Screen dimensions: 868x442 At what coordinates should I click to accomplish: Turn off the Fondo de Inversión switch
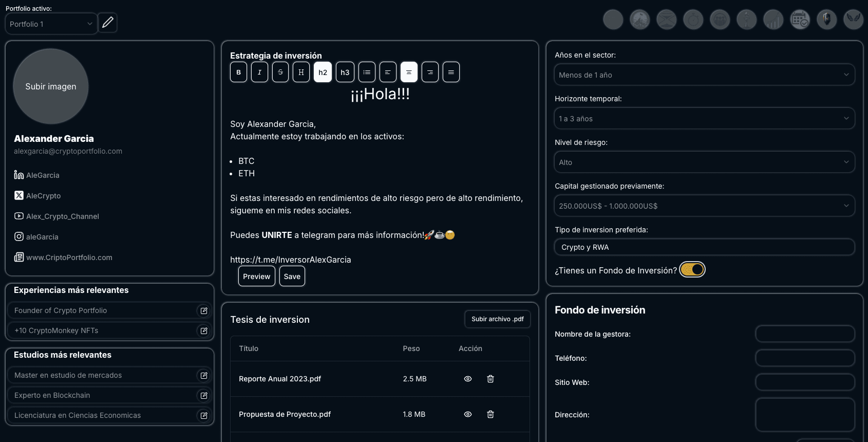point(692,270)
